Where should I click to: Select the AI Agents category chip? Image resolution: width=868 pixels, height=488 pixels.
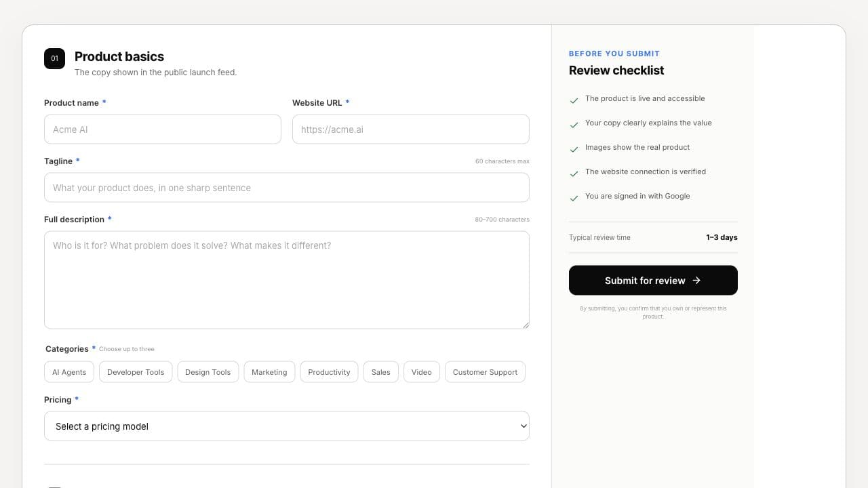(69, 372)
